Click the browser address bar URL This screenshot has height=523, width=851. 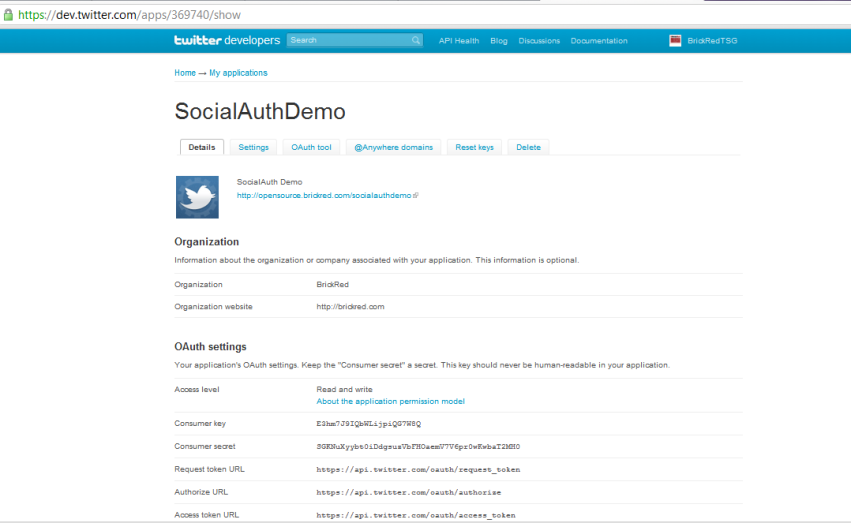[x=129, y=15]
